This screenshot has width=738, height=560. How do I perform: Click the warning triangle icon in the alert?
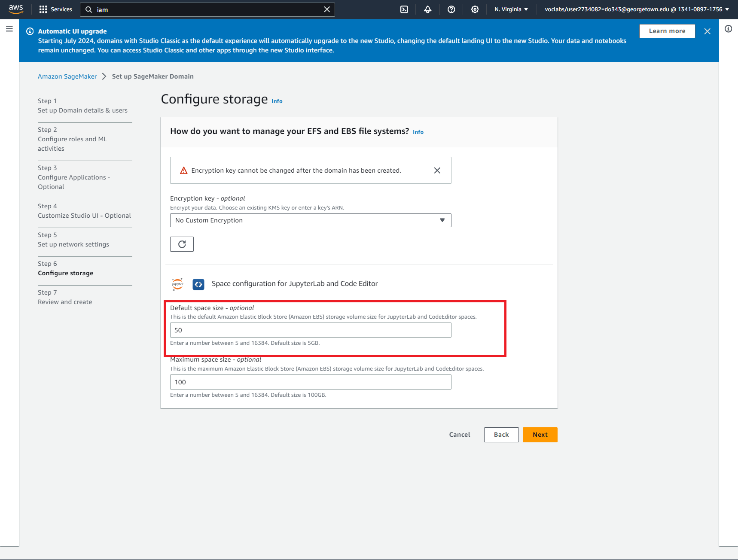coord(184,170)
